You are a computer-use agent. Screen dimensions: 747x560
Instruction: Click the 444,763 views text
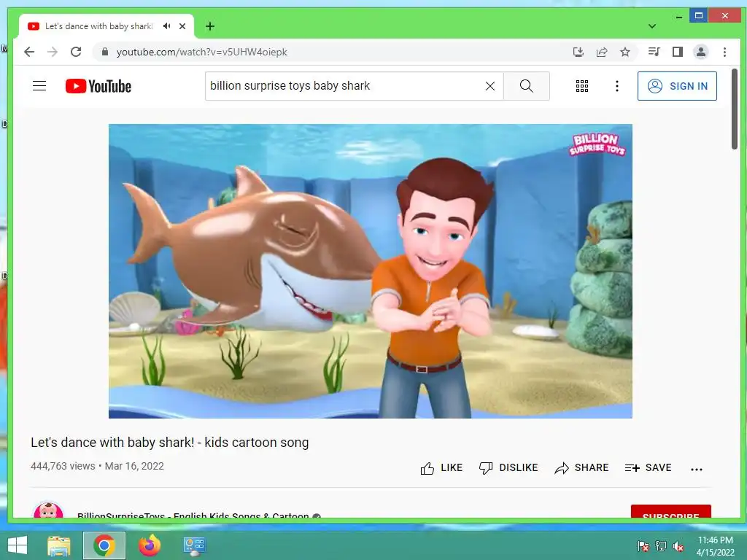pyautogui.click(x=63, y=466)
